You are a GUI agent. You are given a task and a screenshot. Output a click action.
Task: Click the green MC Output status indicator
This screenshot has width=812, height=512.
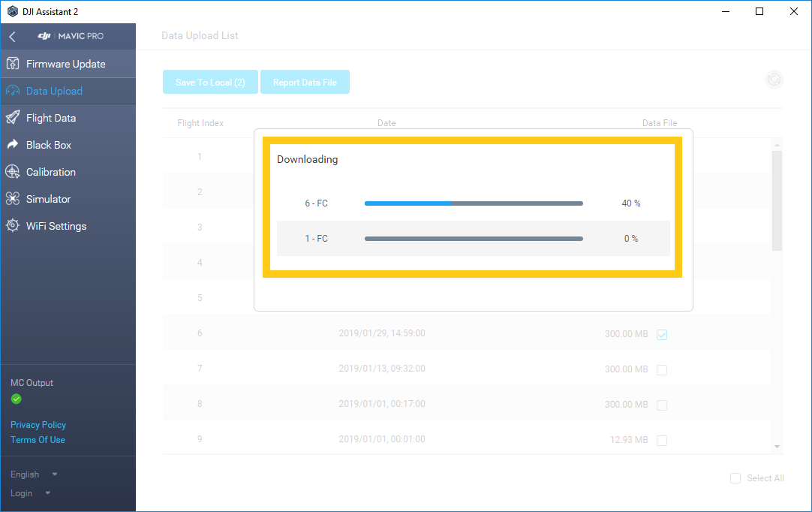tap(16, 399)
